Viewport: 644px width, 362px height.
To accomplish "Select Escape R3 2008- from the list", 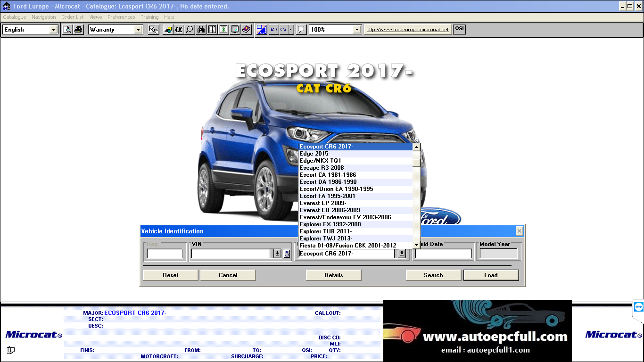I will coord(355,168).
